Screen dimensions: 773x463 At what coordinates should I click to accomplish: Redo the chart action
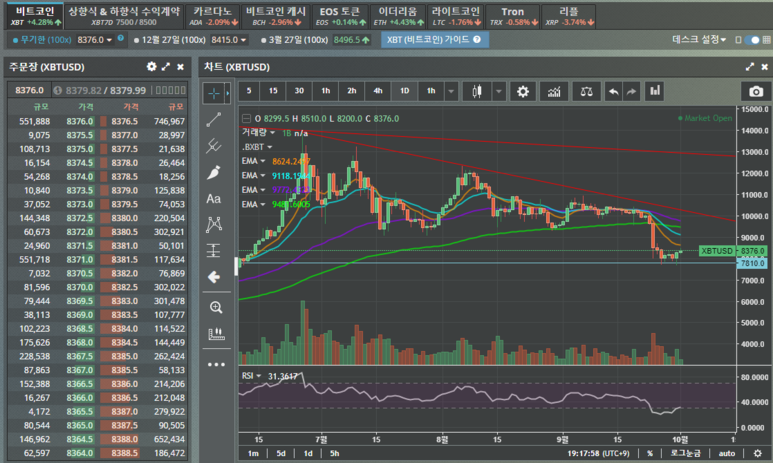click(632, 91)
